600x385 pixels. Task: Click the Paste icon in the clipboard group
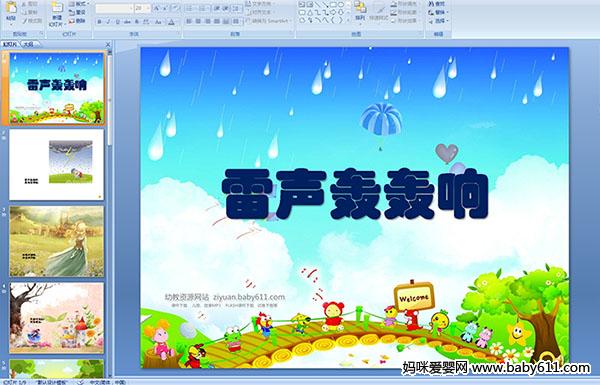pyautogui.click(x=11, y=11)
